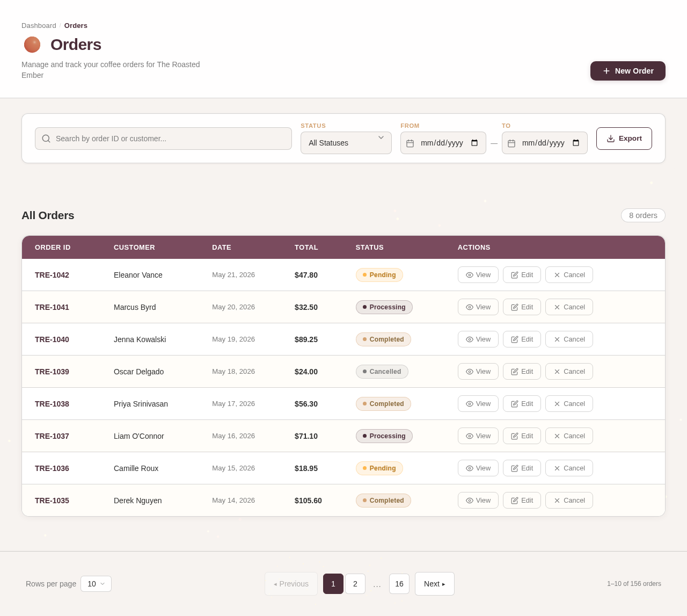Go to page 2

click(x=355, y=584)
